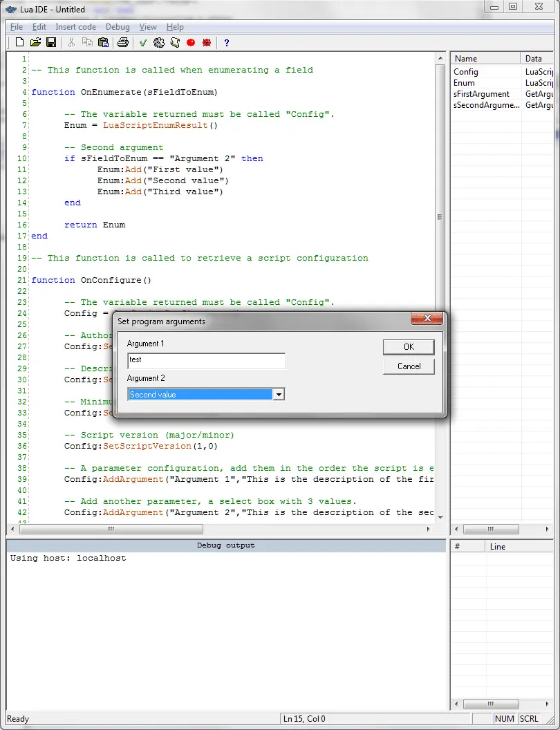Create a new file with toolbar icon
The height and width of the screenshot is (730, 560).
(x=19, y=42)
